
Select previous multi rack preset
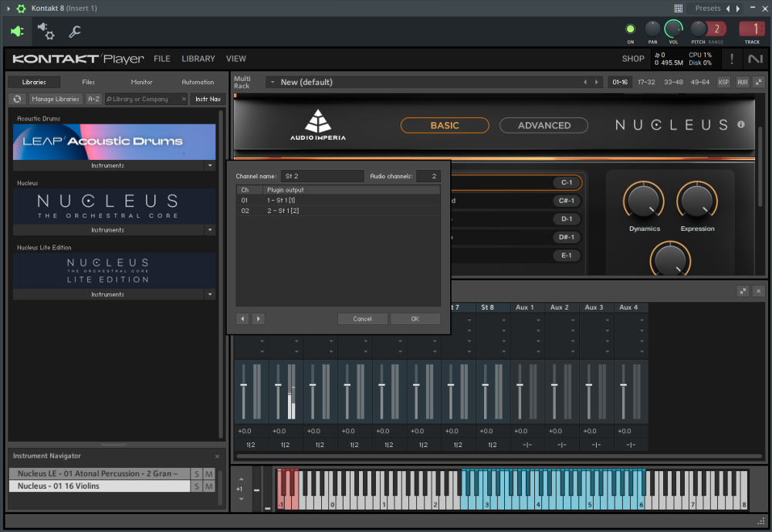pos(585,83)
